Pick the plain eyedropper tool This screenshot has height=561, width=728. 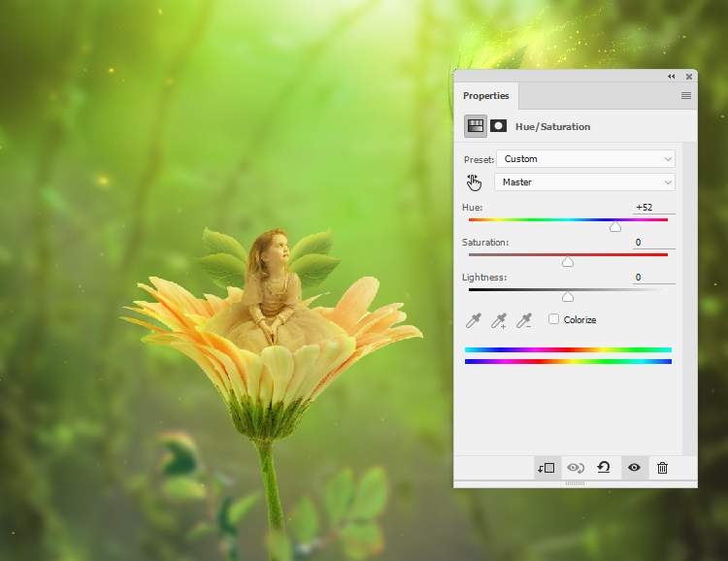[474, 320]
